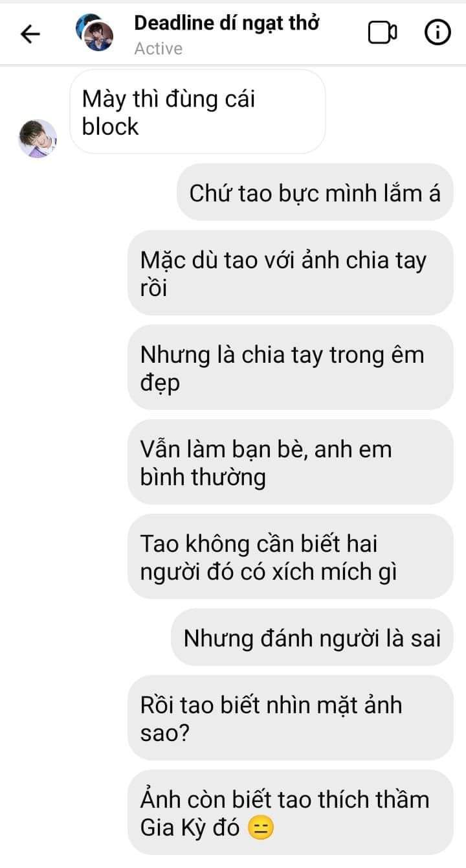Tap the expressionless emoji in last message
Screen dimensions: 466x868
[x=261, y=827]
